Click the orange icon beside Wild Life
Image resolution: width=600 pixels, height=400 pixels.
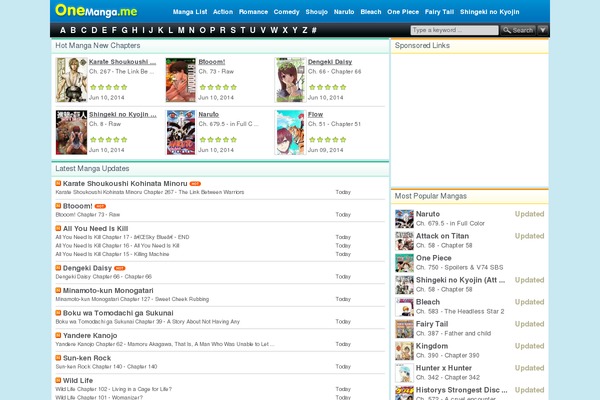click(58, 380)
